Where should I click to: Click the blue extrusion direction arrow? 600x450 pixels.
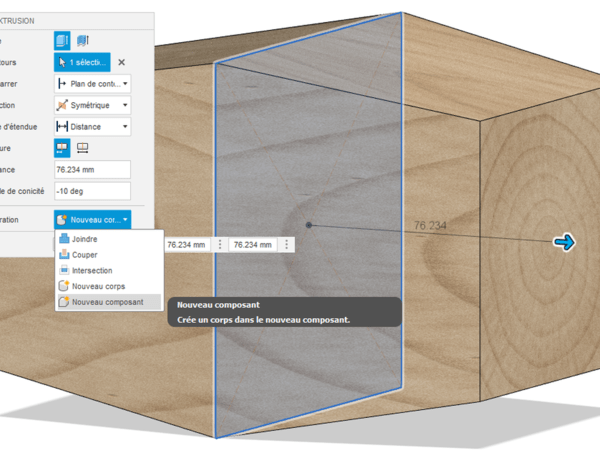[x=565, y=242]
